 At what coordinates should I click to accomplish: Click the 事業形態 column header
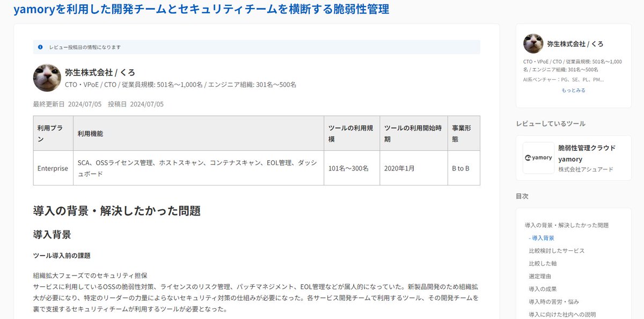click(x=464, y=133)
